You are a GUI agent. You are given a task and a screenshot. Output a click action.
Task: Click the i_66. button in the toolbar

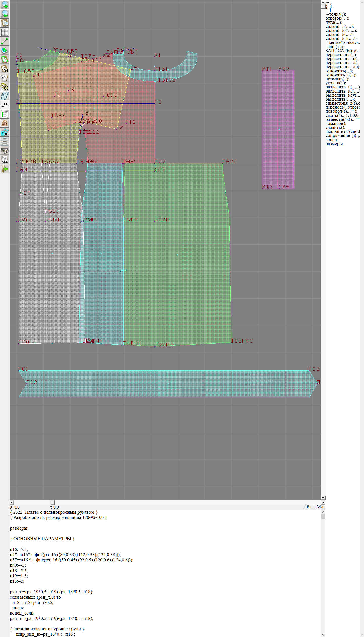point(5,105)
